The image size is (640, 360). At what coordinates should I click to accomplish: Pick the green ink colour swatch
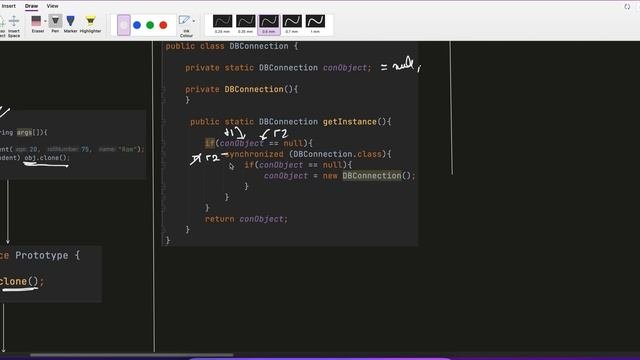click(150, 25)
